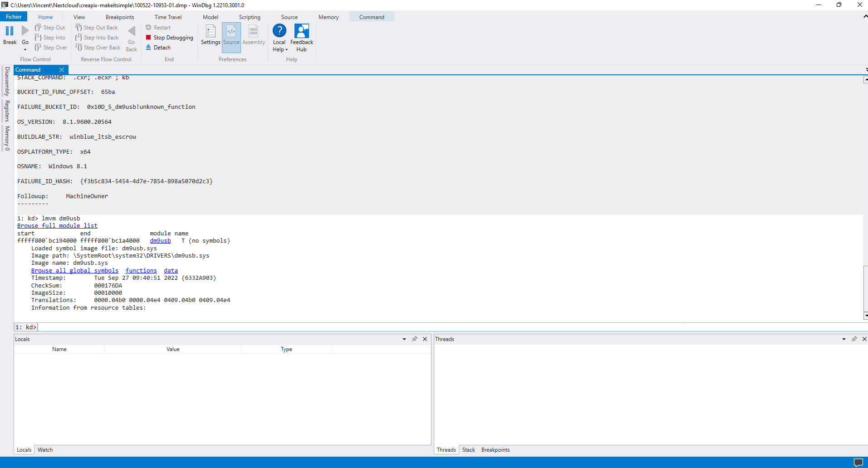This screenshot has width=868, height=468.
Task: Select the Detach icon
Action: [x=148, y=48]
